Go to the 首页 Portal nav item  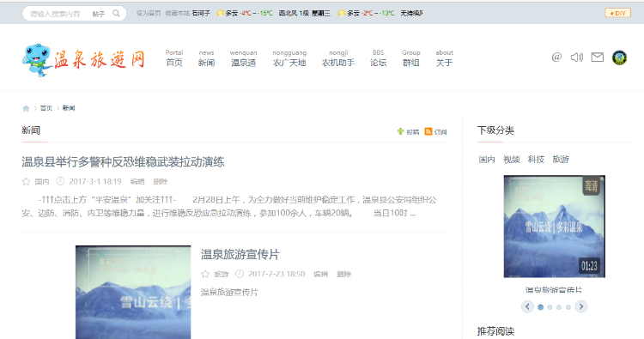click(x=174, y=58)
